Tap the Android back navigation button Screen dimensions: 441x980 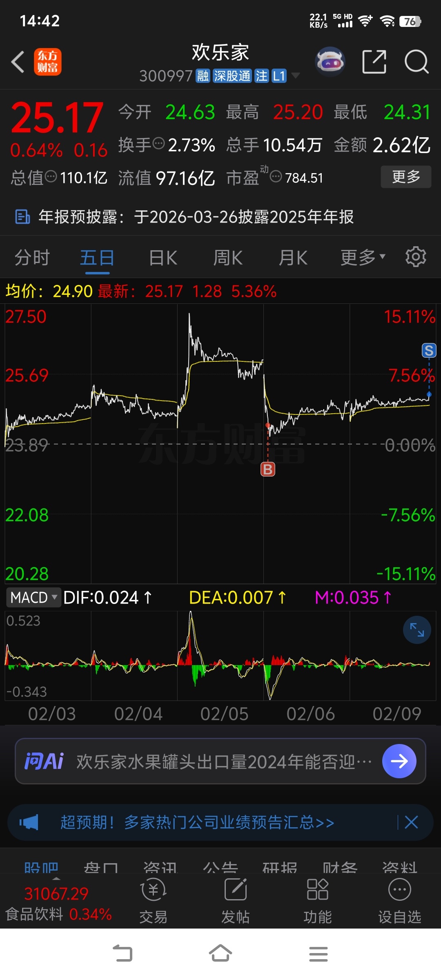click(122, 954)
